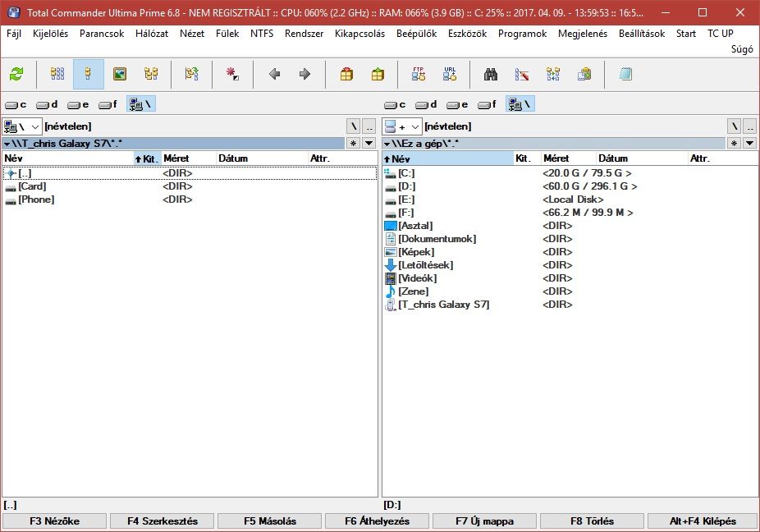Launch the multi-rename tool icon
The height and width of the screenshot is (532, 760).
click(x=521, y=74)
